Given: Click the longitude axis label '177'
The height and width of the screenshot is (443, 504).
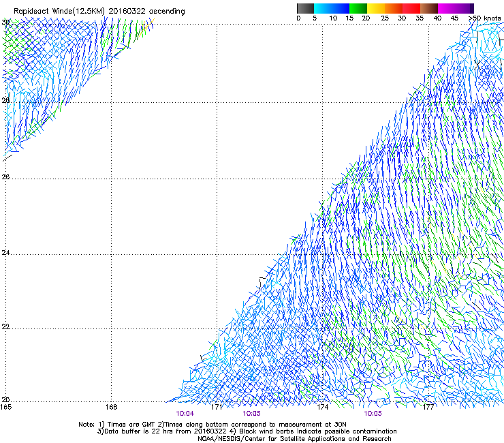Looking at the screenshot, I should click(x=428, y=407).
